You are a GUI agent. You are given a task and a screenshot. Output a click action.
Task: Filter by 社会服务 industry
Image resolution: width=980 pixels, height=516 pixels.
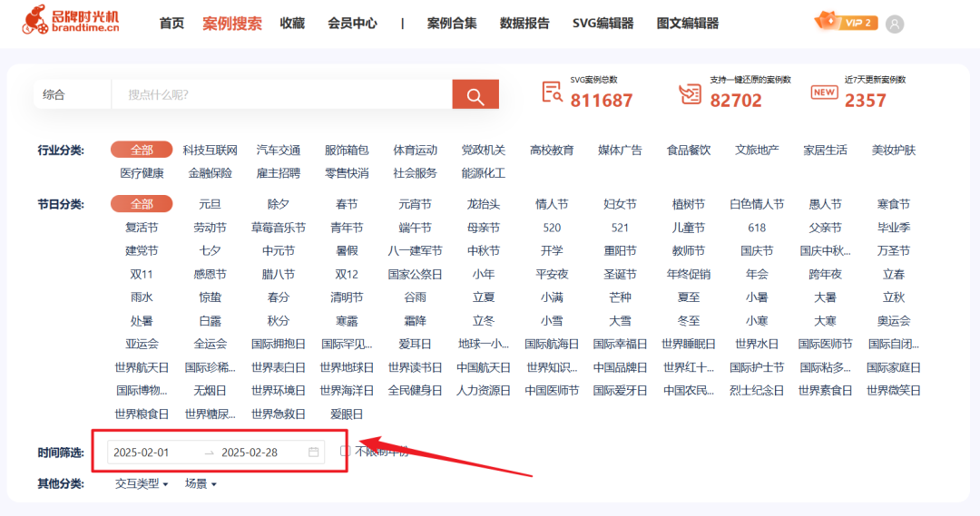click(415, 173)
